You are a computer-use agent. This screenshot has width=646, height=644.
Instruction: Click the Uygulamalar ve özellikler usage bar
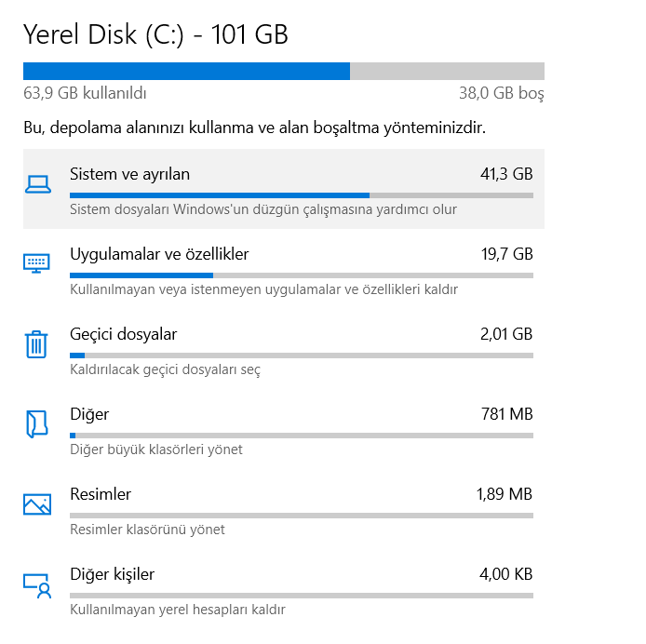301,275
